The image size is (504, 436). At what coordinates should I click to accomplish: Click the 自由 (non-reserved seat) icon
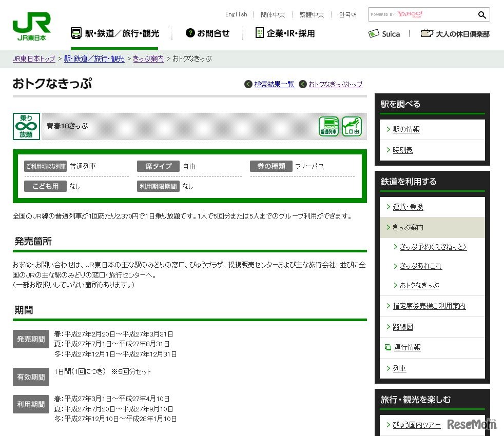[352, 126]
